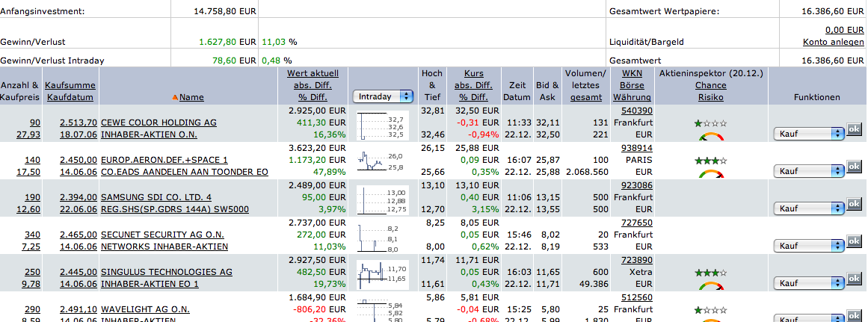This screenshot has height=322, width=868.
Task: Click the three-star rating for Singulus Technologies
Action: (x=710, y=273)
